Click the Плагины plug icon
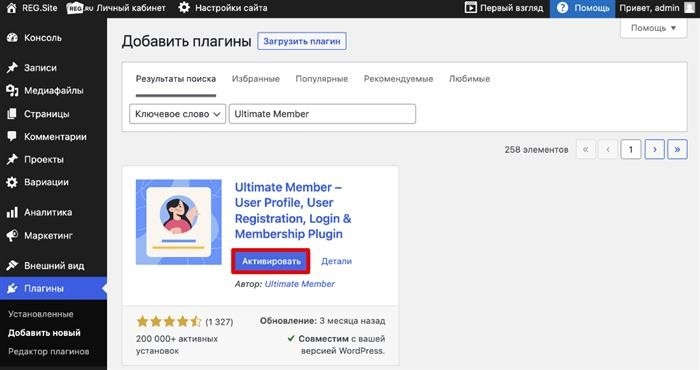Image resolution: width=700 pixels, height=370 pixels. click(x=12, y=288)
